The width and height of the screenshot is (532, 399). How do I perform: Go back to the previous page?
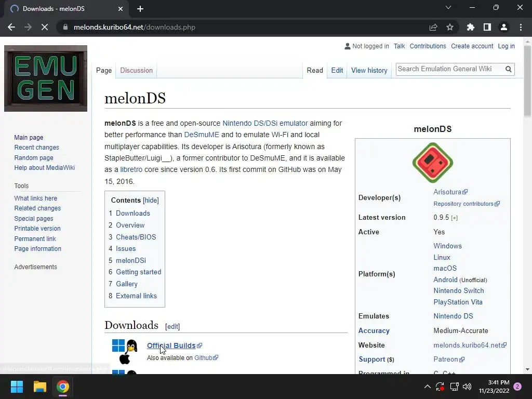click(x=11, y=27)
